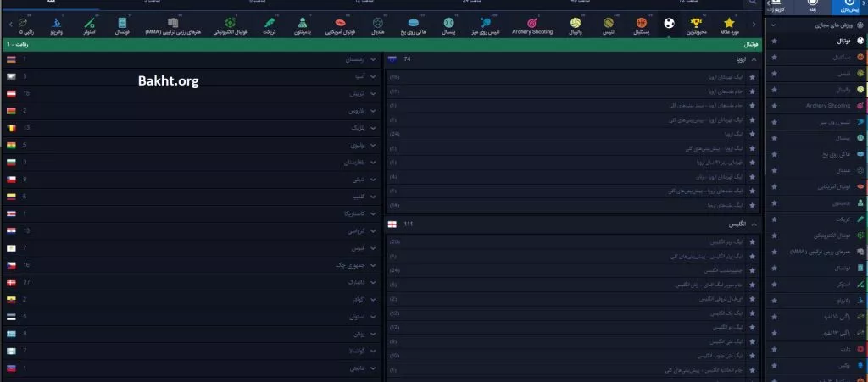This screenshot has height=382, width=868.
Task: Pick the badminton shuttlecock icon in top bar
Action: [303, 23]
